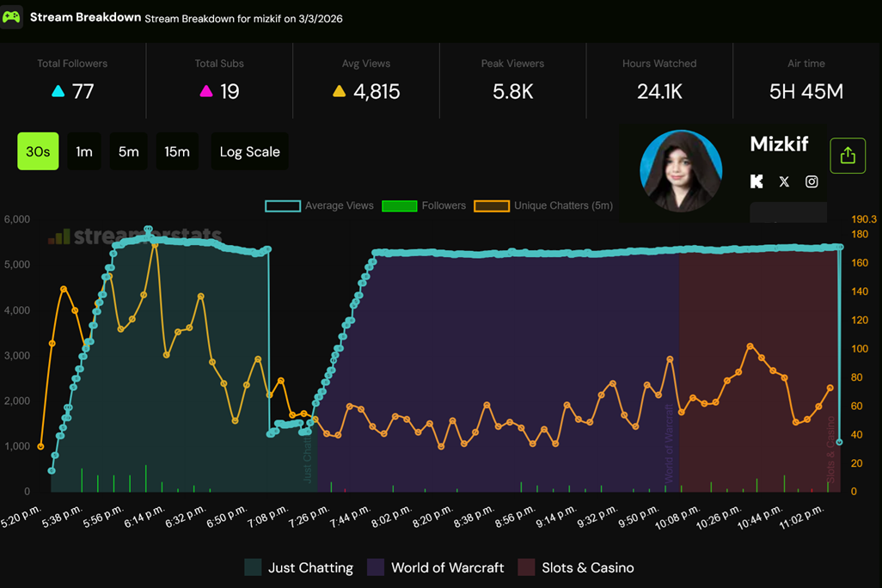This screenshot has width=882, height=588.
Task: Click the World of Warcraft color swatch
Action: tap(375, 567)
